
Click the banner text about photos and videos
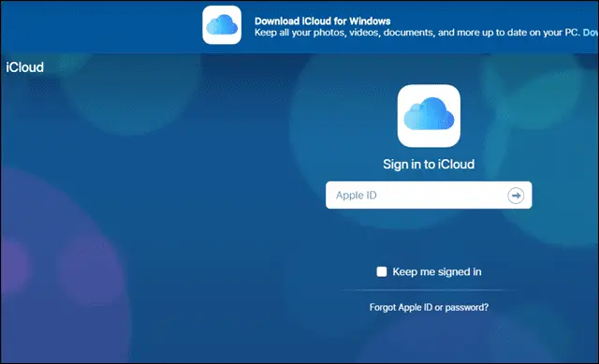(417, 33)
